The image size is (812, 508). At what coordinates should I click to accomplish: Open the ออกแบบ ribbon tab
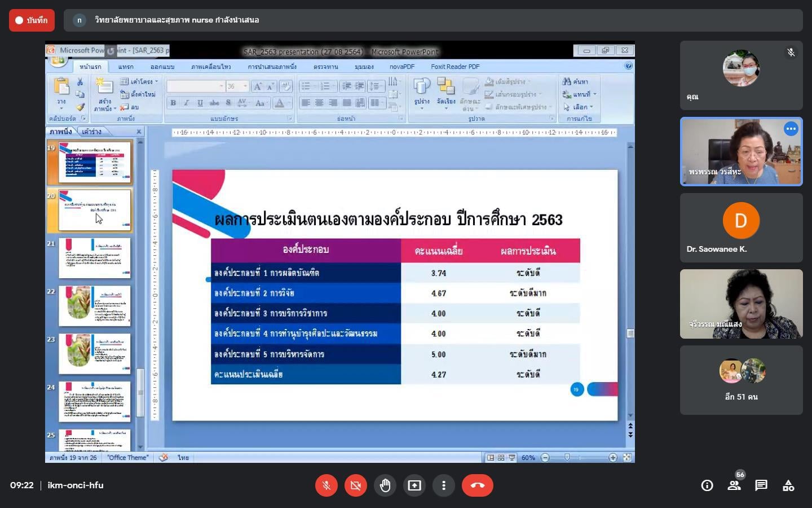point(162,67)
